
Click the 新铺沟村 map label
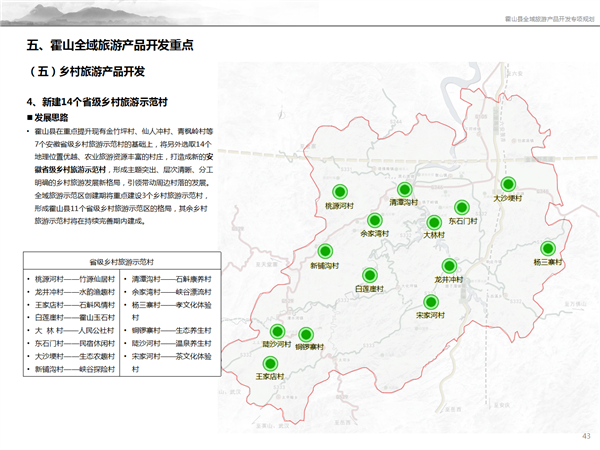pos(324,265)
